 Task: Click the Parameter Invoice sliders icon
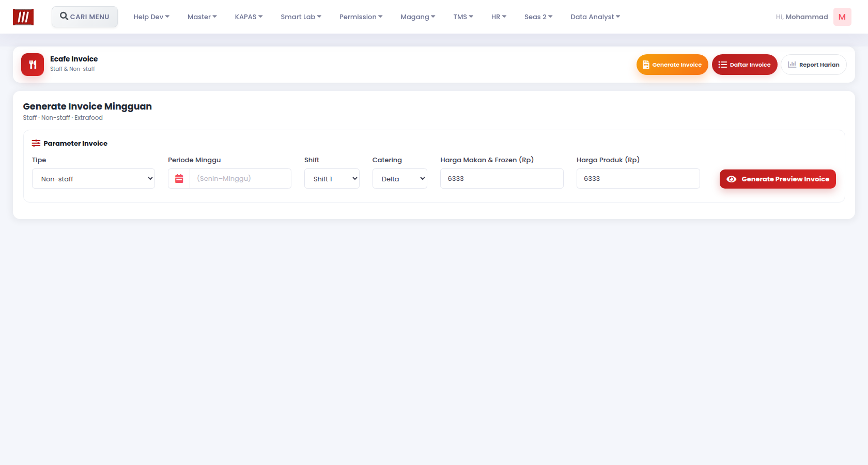(36, 143)
